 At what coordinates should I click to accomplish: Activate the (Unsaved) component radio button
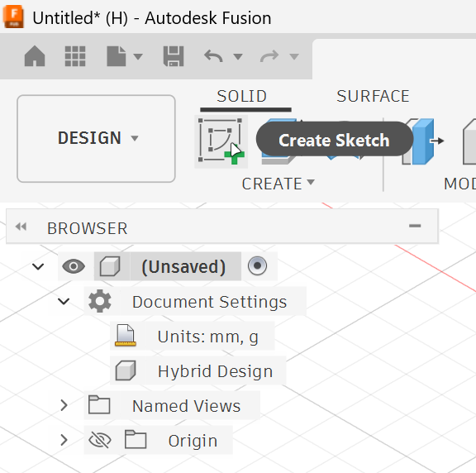coord(257,265)
